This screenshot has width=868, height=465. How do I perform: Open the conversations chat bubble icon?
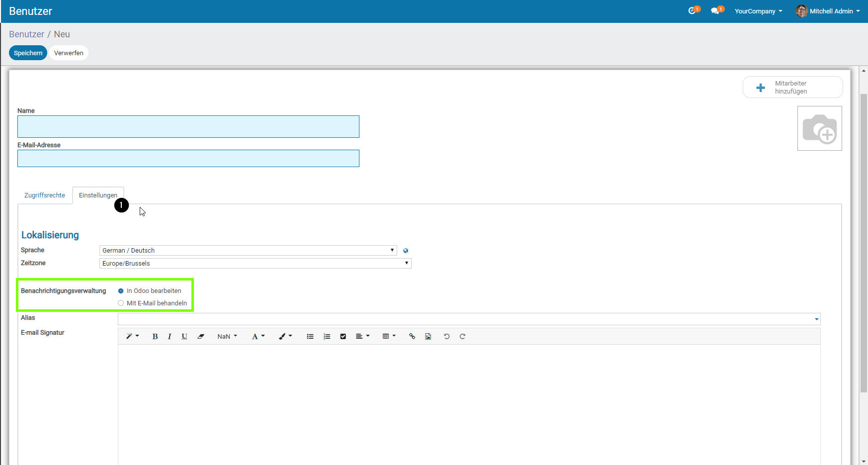pyautogui.click(x=716, y=11)
